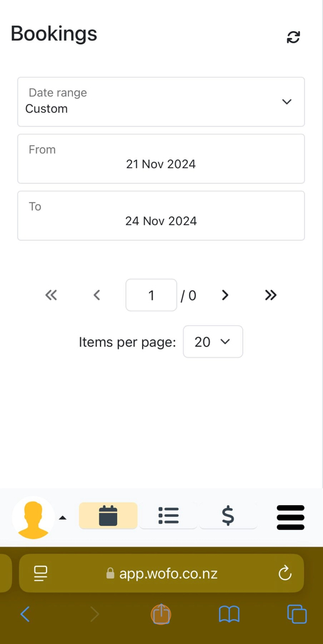Select the From date field
This screenshot has width=323, height=644.
click(161, 158)
